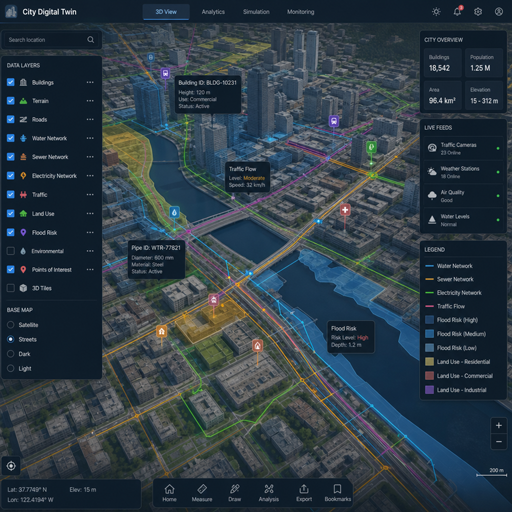Click the 3D Tiles cube icon
This screenshot has height=512, width=512.
click(x=23, y=288)
